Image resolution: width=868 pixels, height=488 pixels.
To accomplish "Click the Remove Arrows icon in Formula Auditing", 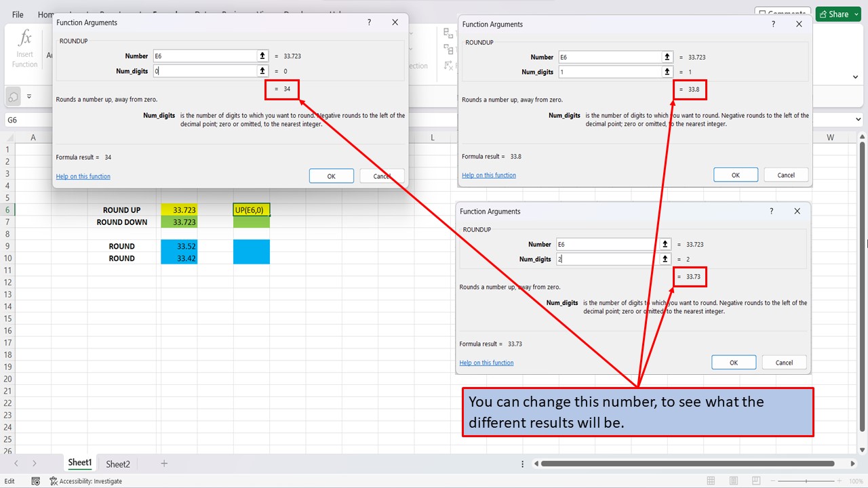I will tap(448, 66).
